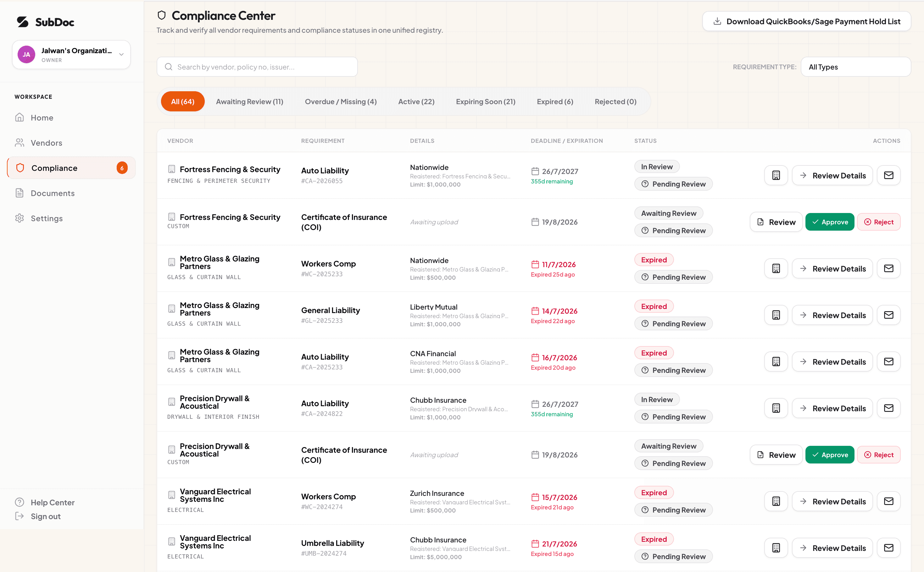Switch to Expired (6) tab
924x572 pixels.
click(x=555, y=101)
